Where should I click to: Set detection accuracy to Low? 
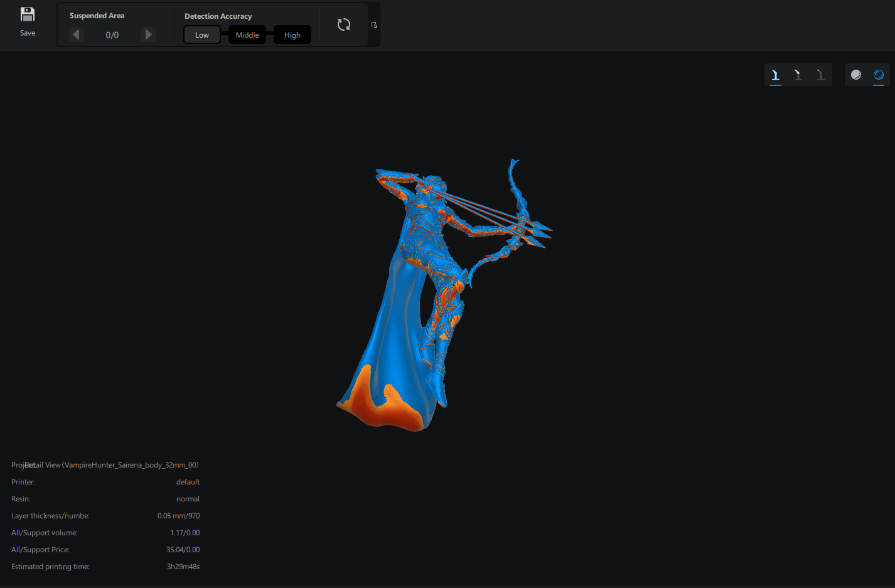pyautogui.click(x=201, y=35)
